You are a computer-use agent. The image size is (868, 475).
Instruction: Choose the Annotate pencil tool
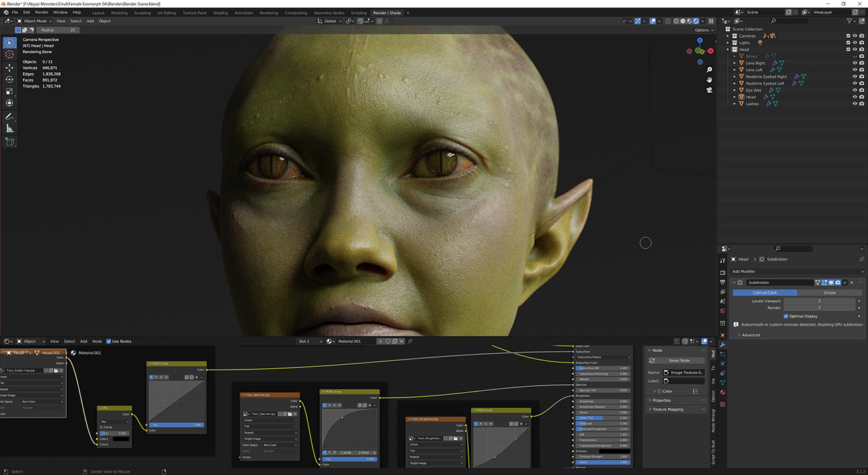pos(9,116)
